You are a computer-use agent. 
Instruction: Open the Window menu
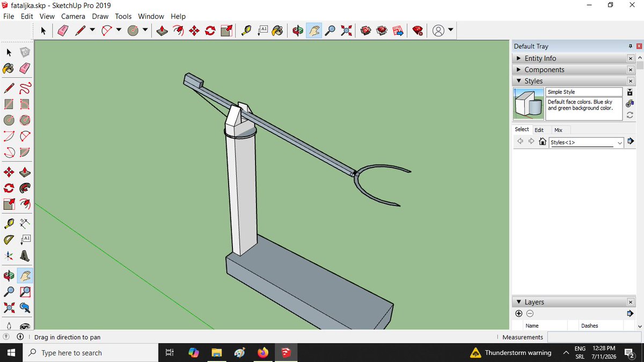pyautogui.click(x=151, y=17)
